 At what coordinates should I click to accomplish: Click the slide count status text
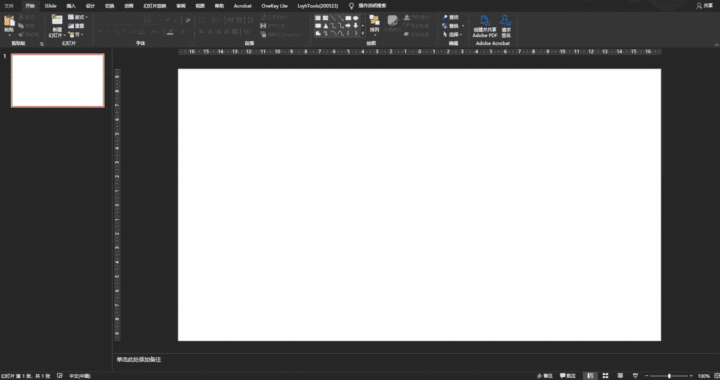click(x=26, y=376)
